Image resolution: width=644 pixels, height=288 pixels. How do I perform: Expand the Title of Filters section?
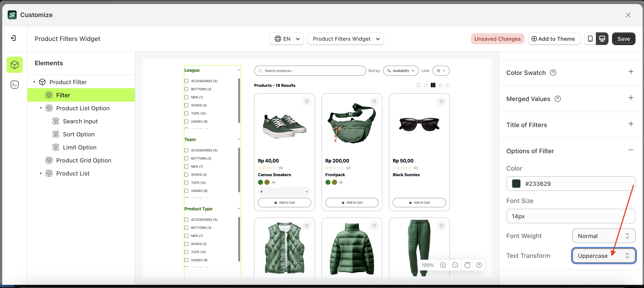631,124
